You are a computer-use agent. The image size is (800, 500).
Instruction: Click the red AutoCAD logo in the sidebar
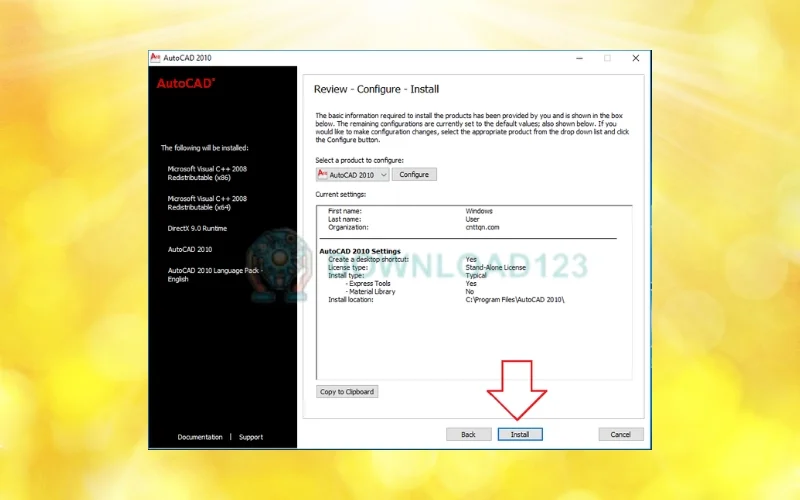click(x=185, y=83)
